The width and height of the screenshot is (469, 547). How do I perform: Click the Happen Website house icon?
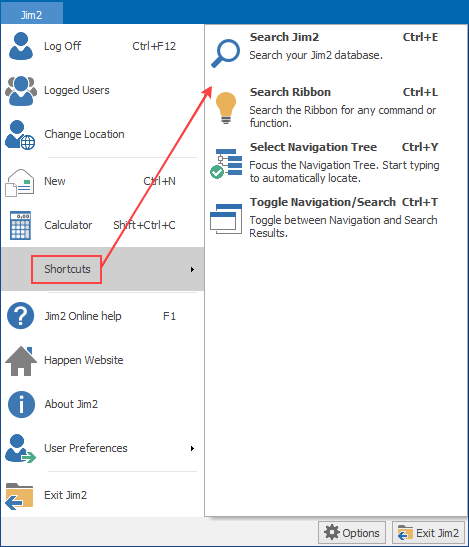[21, 361]
